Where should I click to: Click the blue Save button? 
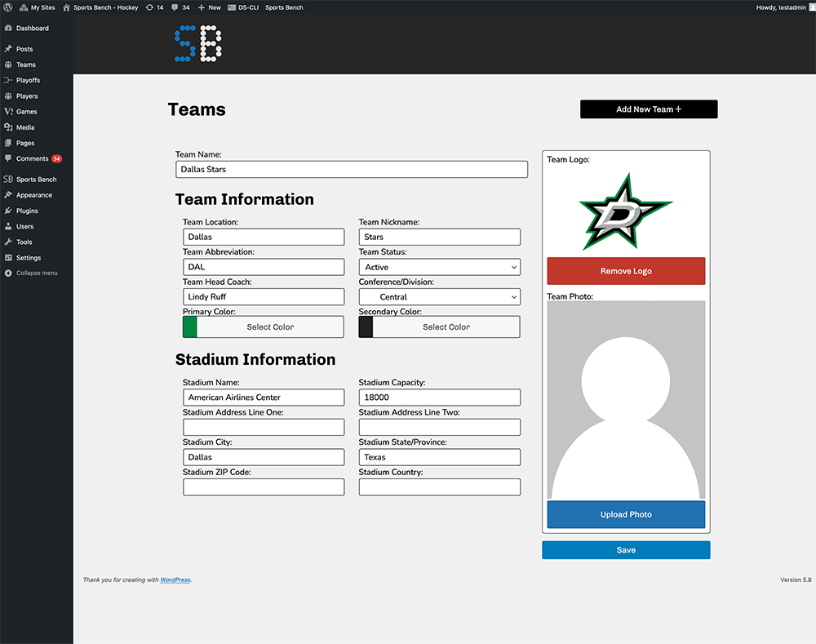click(x=626, y=550)
